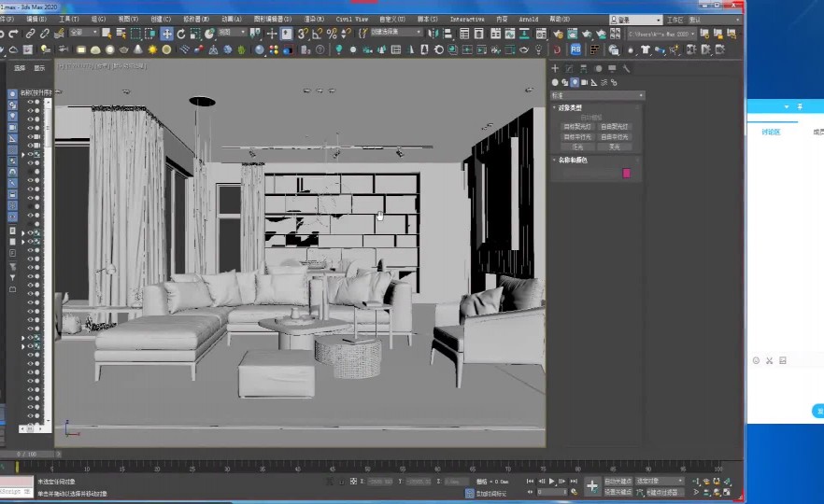The image size is (824, 504).
Task: Click the 泛光 omni light button
Action: pyautogui.click(x=577, y=147)
